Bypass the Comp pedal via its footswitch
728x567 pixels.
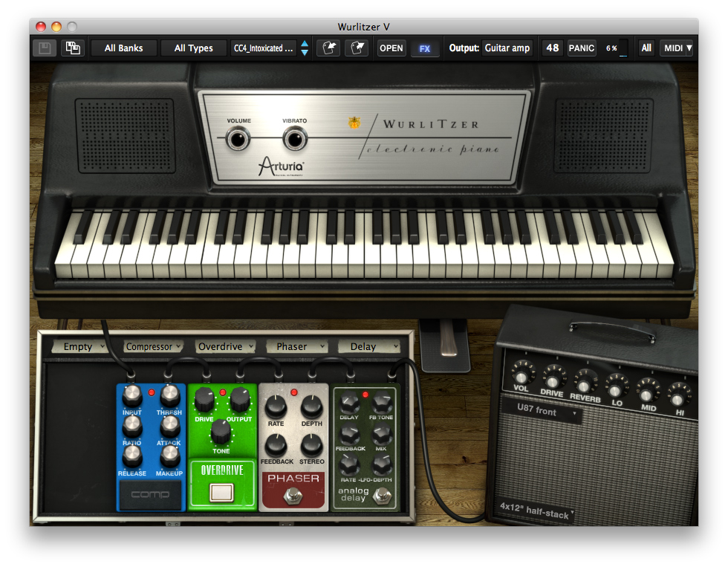(151, 493)
